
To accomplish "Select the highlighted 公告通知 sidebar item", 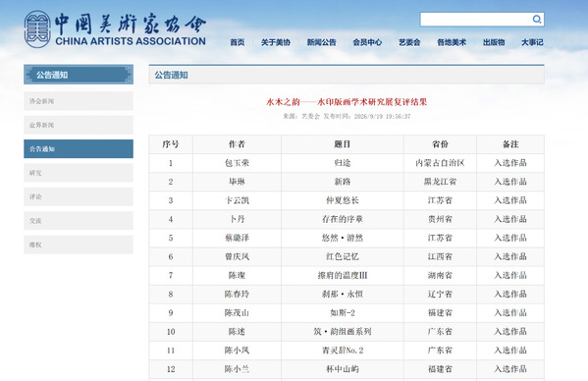I will point(79,149).
